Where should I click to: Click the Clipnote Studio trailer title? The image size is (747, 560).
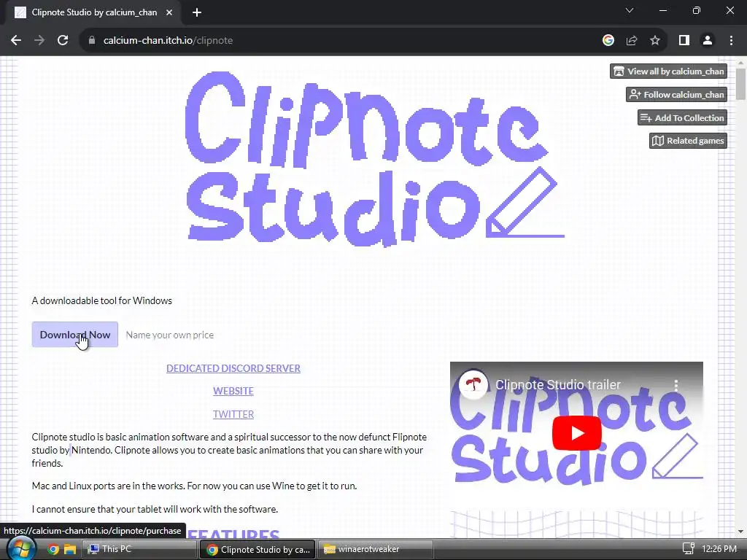[558, 385]
